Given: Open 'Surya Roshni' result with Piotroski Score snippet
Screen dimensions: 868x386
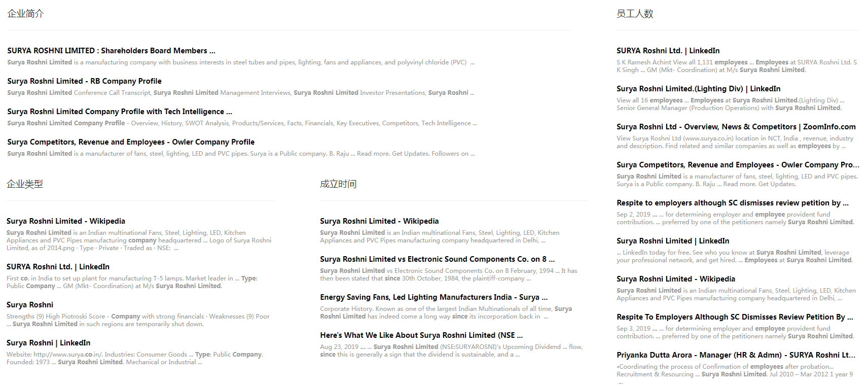Looking at the screenshot, I should (x=30, y=305).
